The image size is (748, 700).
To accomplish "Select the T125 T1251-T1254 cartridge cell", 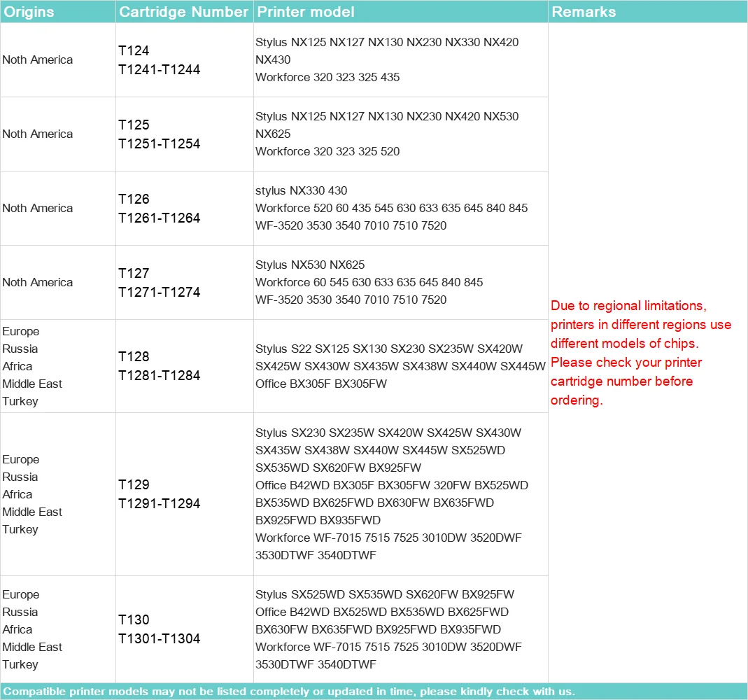I will click(184, 134).
